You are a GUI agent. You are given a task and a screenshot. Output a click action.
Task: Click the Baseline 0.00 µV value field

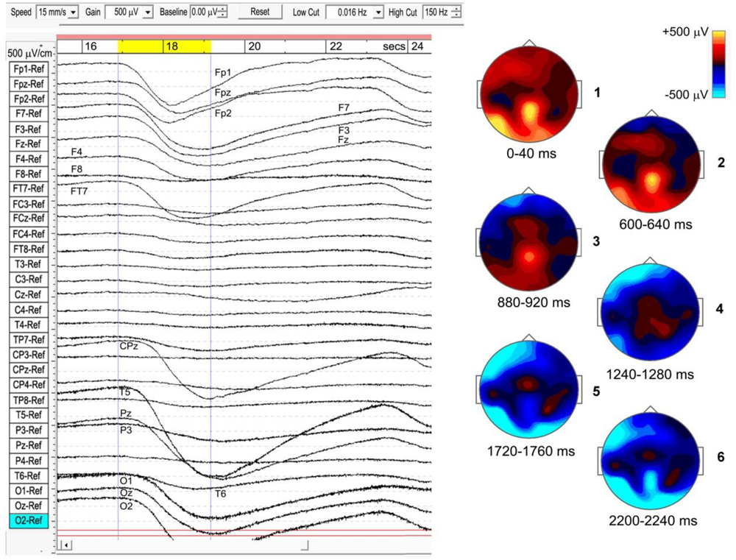point(204,13)
